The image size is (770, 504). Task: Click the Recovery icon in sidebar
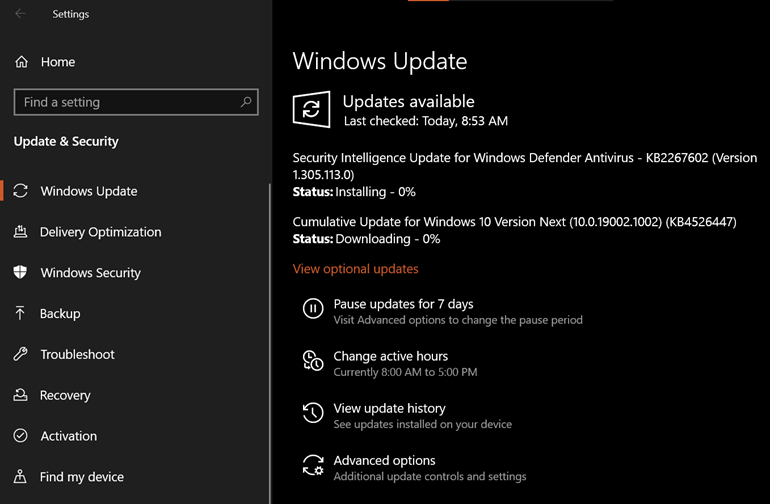coord(20,394)
